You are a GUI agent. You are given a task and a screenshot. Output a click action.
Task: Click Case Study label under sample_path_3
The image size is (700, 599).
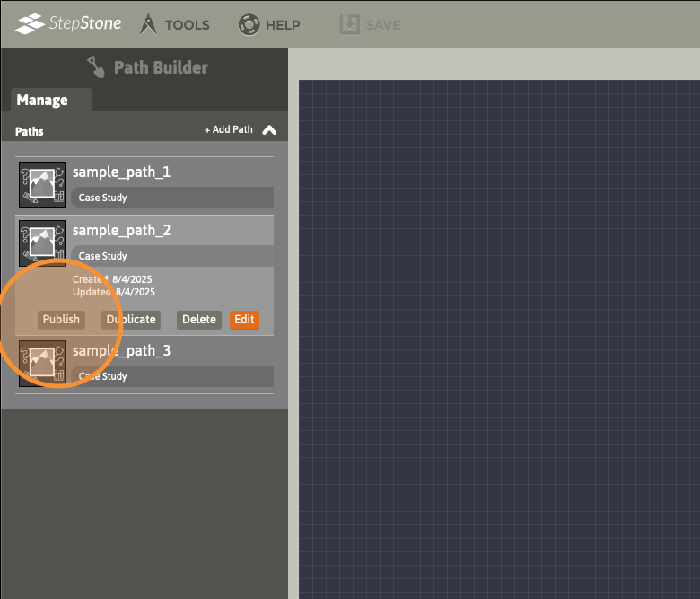pos(102,376)
